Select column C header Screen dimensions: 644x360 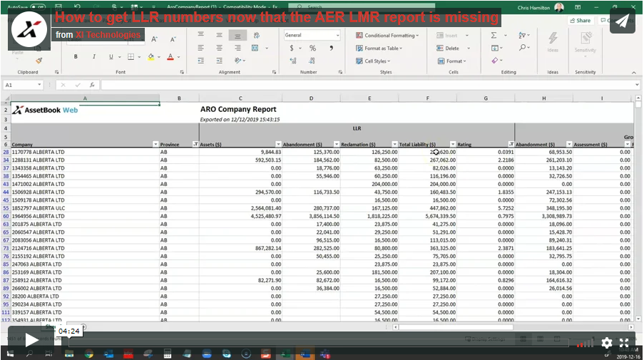[x=240, y=98]
